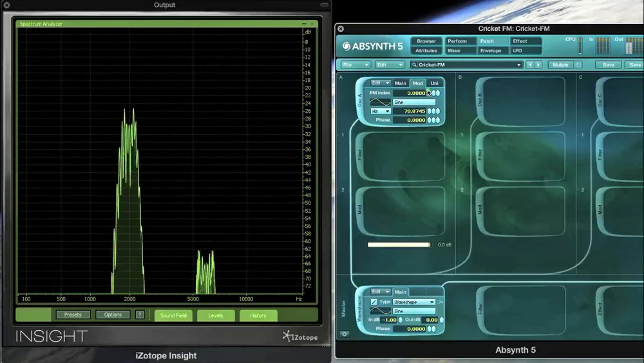Select Osc A Main tab
The width and height of the screenshot is (644, 363).
click(x=400, y=83)
